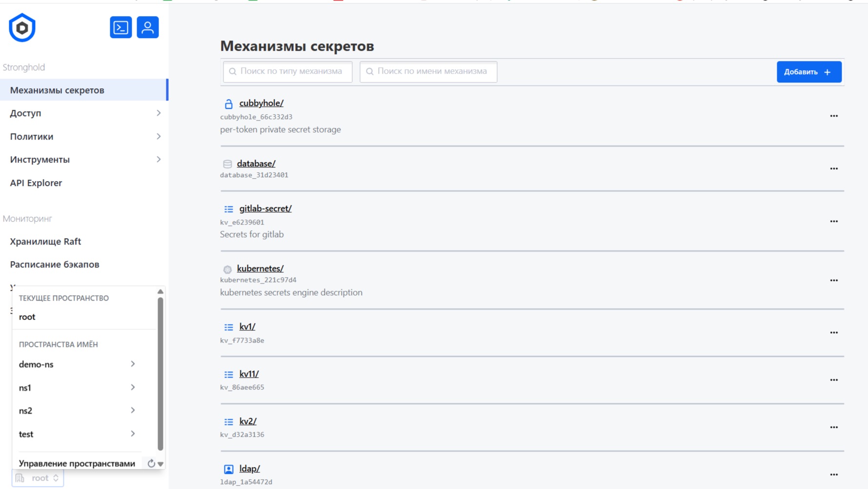The image size is (868, 489).
Task: Open the ldap/ secrets engine link
Action: (249, 469)
